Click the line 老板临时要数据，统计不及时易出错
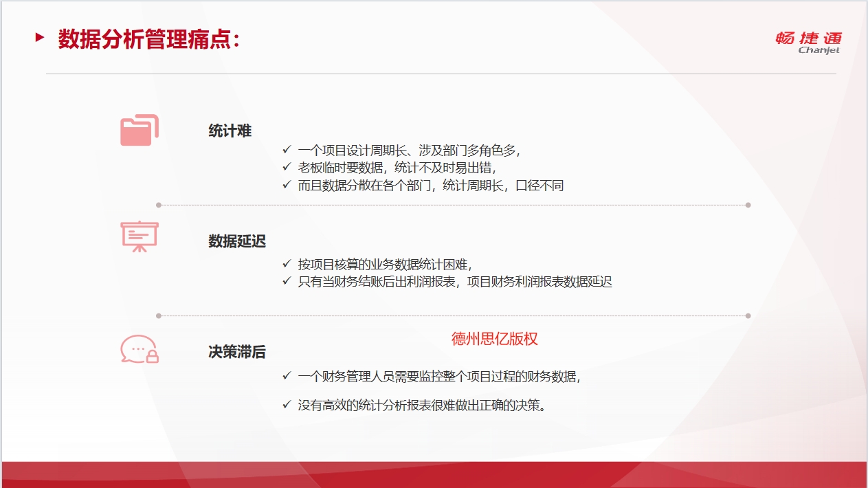868x488 pixels. click(397, 167)
